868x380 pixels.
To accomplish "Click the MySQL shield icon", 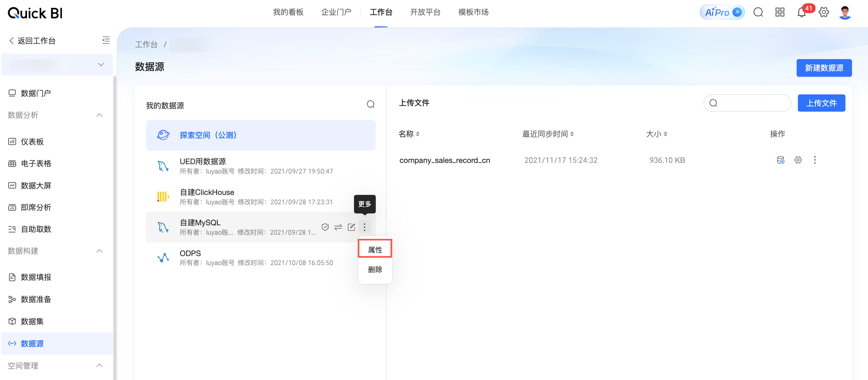I will 325,227.
